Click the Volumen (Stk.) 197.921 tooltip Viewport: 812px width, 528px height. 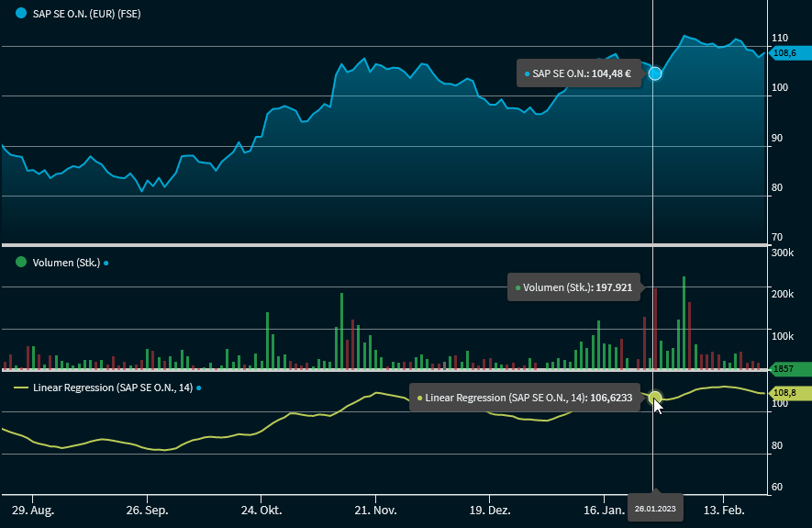tap(573, 287)
